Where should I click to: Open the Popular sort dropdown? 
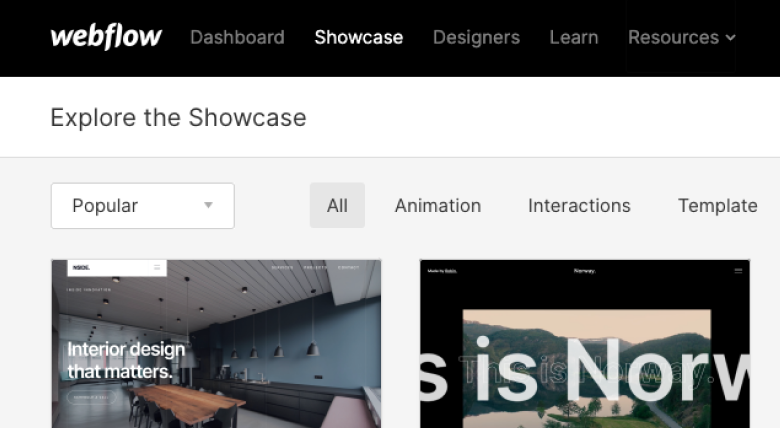click(x=143, y=206)
